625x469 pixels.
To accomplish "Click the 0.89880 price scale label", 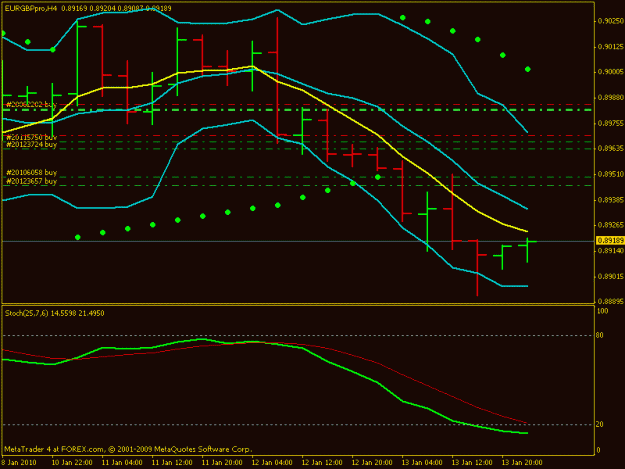I will 611,98.
